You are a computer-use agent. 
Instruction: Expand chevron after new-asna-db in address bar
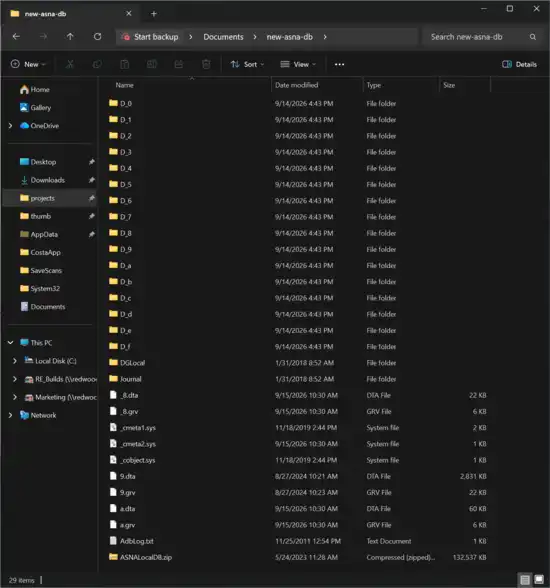pos(325,37)
